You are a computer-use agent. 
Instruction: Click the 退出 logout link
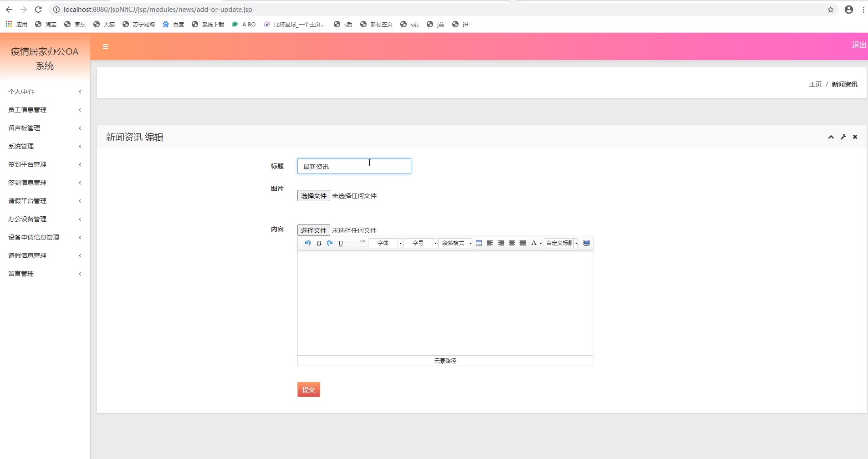coord(859,45)
